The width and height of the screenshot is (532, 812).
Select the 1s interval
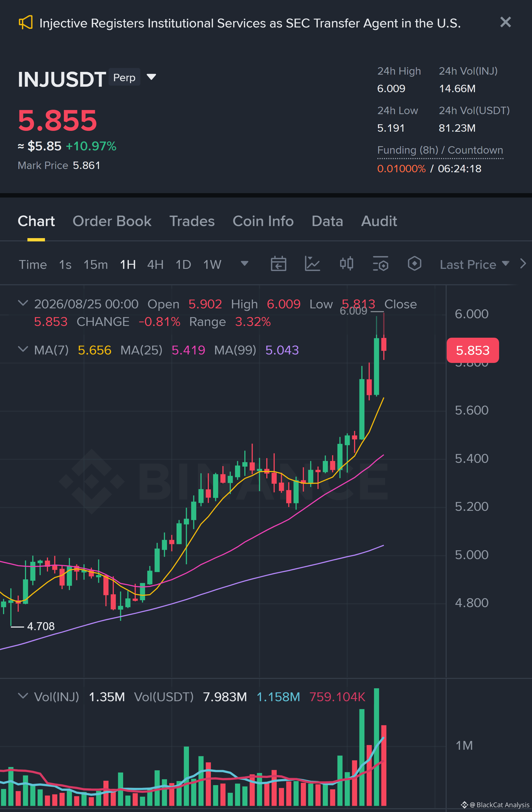pos(65,264)
